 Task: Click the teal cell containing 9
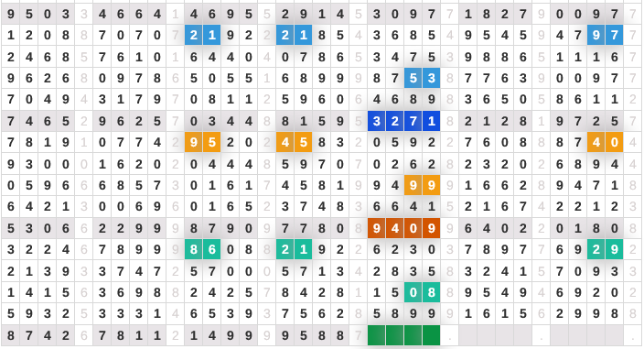click(614, 249)
